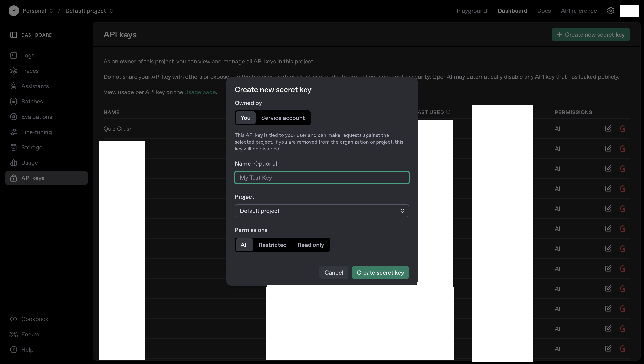Click the Create secret key button
The image size is (644, 364).
tap(380, 272)
